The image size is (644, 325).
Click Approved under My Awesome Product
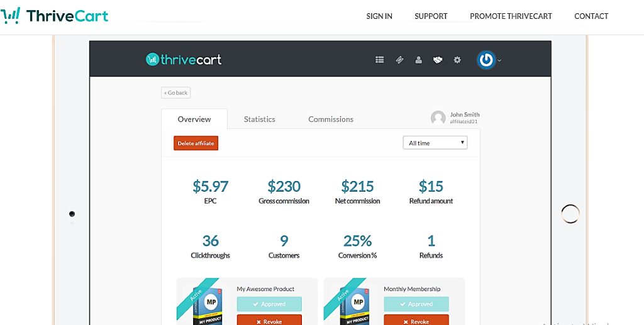269,304
